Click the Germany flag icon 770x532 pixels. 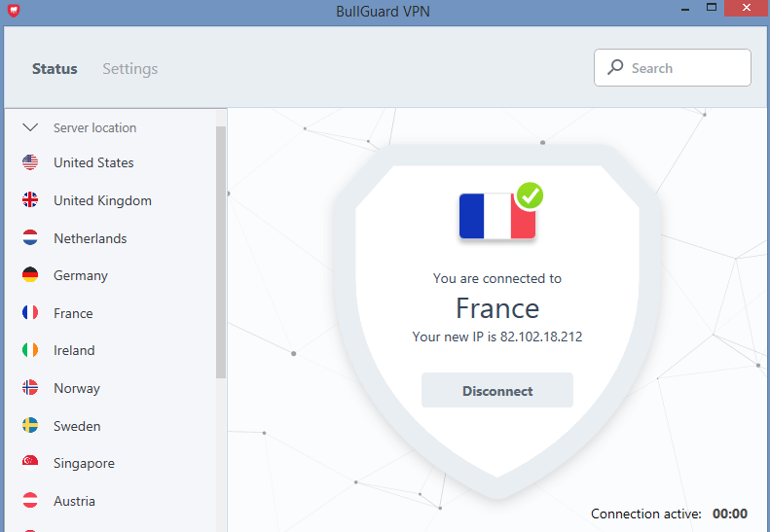click(30, 275)
